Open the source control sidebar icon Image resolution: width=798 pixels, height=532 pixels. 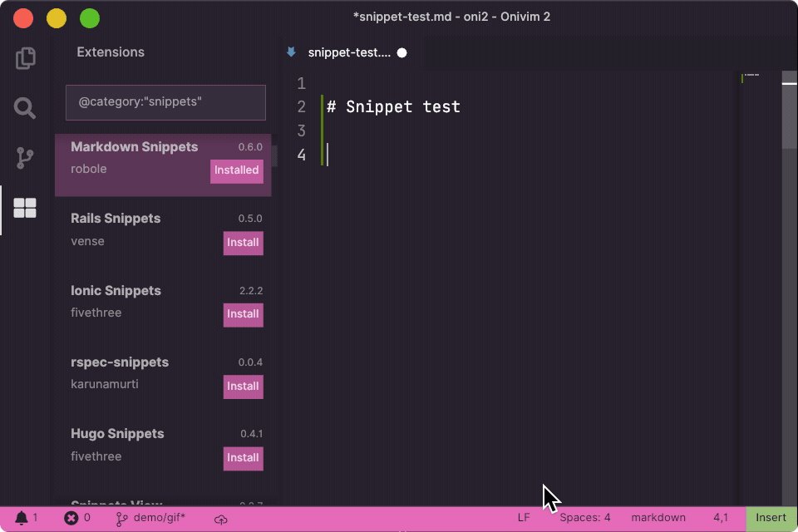pyautogui.click(x=24, y=158)
